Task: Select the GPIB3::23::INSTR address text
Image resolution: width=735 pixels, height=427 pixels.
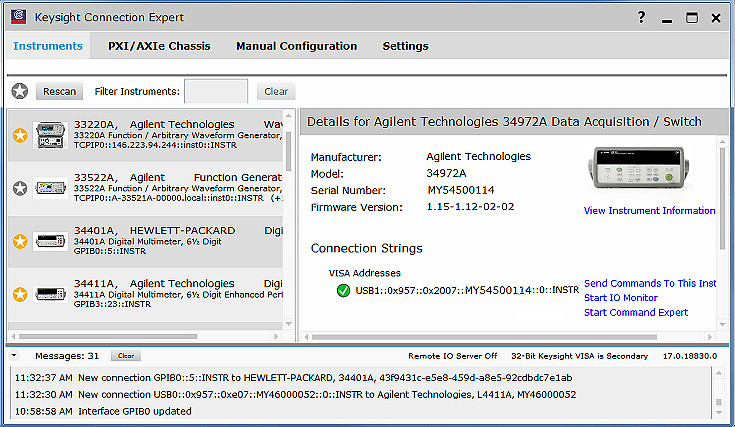Action: [112, 304]
